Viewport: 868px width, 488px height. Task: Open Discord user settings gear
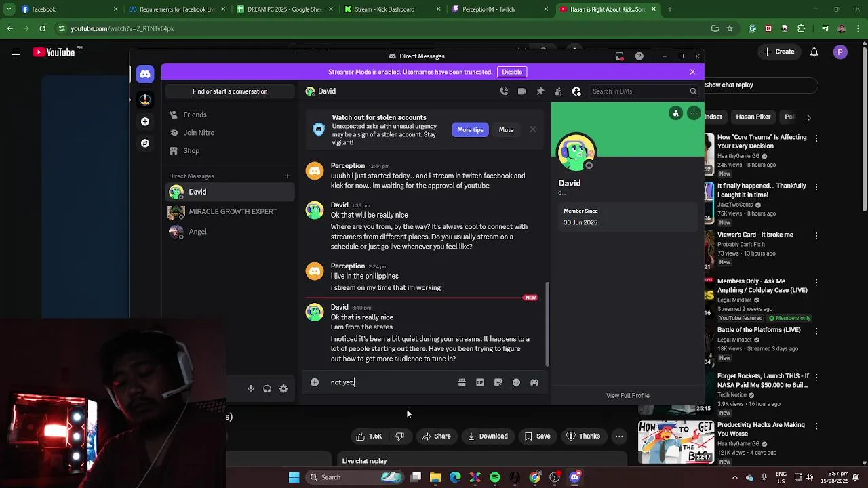click(x=283, y=388)
